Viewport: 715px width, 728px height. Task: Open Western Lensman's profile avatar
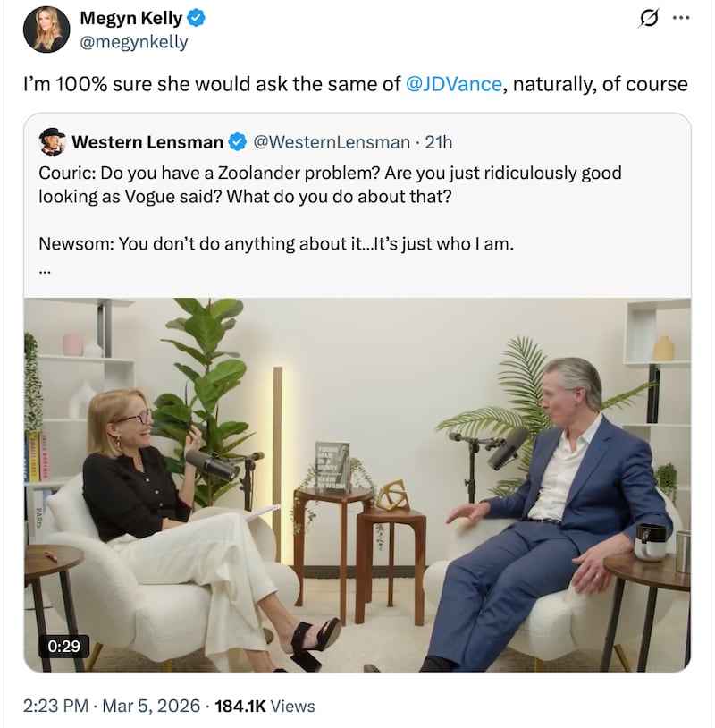[51, 141]
